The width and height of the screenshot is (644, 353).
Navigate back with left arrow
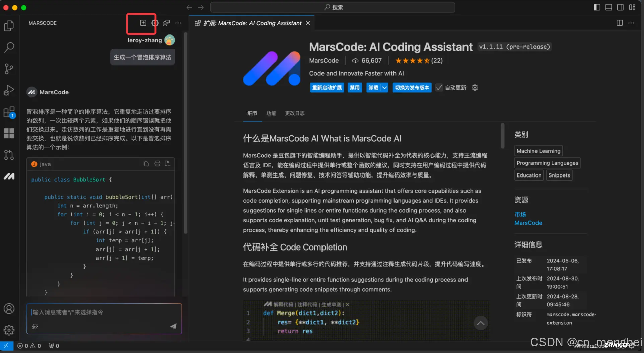tap(189, 7)
